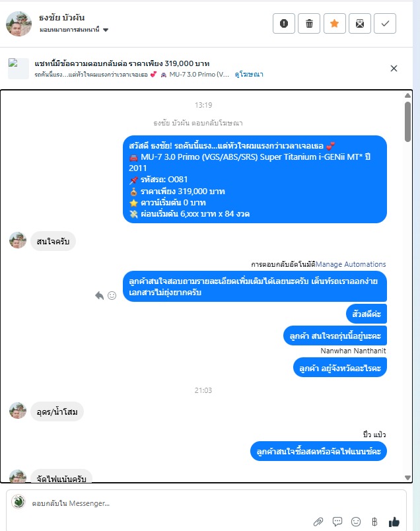Open saved replies speech bubble icon

pos(337,522)
